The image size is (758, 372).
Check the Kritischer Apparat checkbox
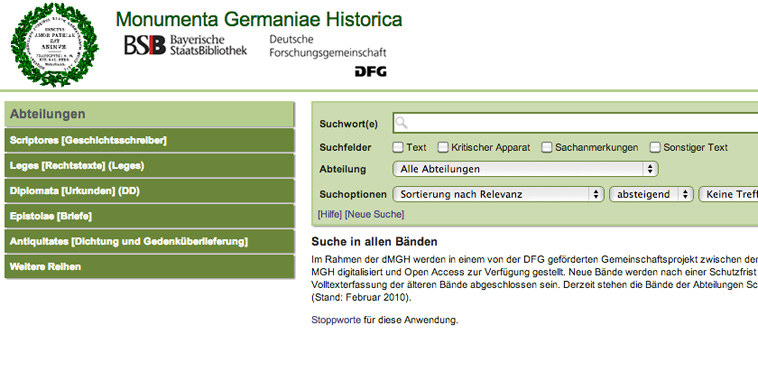click(442, 147)
